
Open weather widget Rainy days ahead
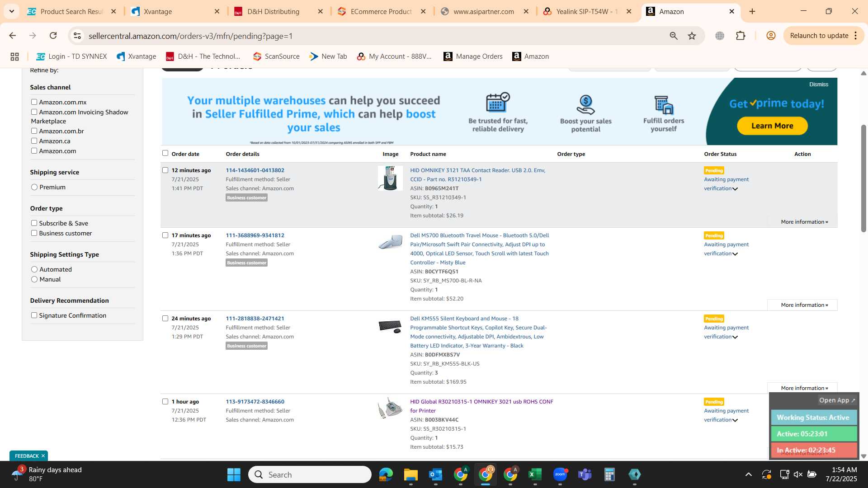47,474
